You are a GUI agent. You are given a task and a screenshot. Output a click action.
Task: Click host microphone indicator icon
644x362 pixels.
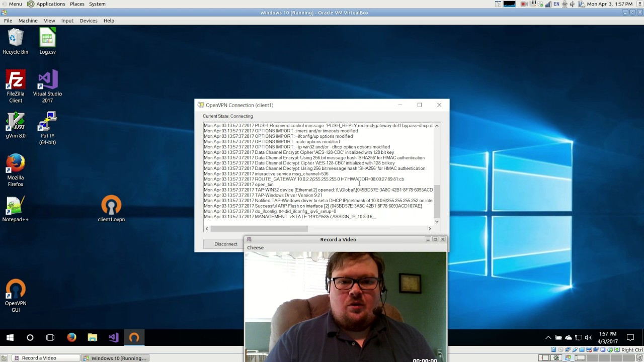click(565, 4)
